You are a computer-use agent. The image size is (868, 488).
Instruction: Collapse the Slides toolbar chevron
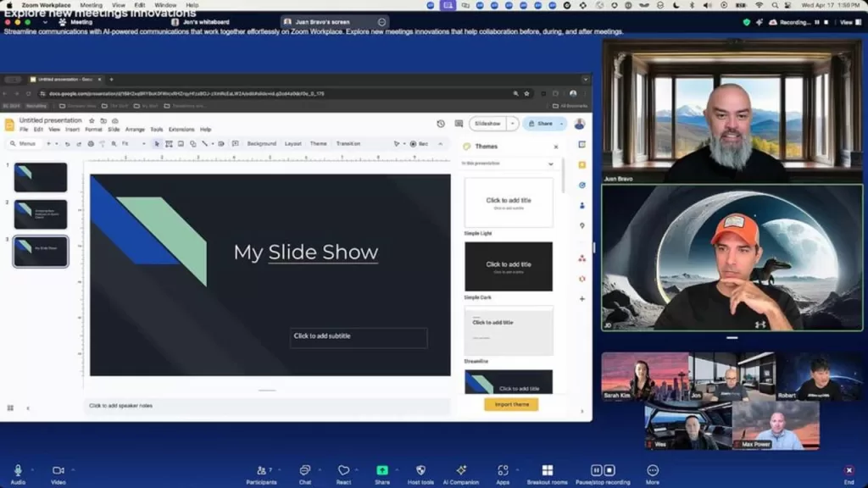tap(441, 144)
